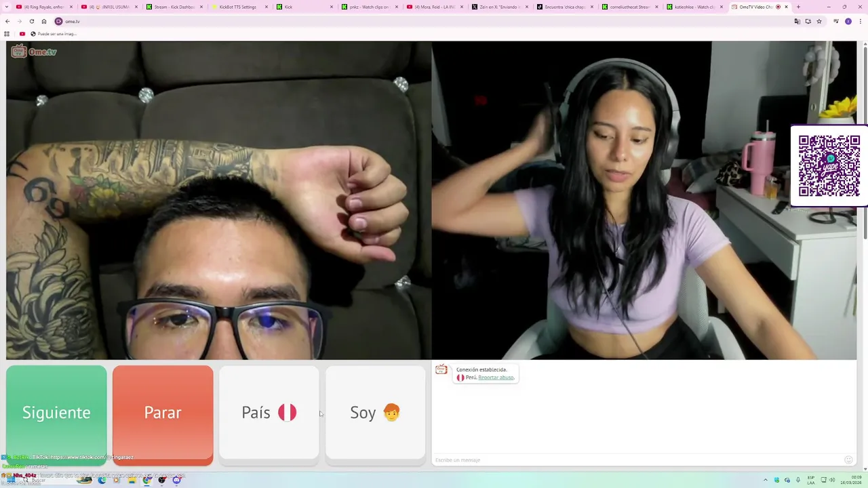Switch to Stream - Kick Dashboard tab
868x488 pixels.
(x=174, y=7)
